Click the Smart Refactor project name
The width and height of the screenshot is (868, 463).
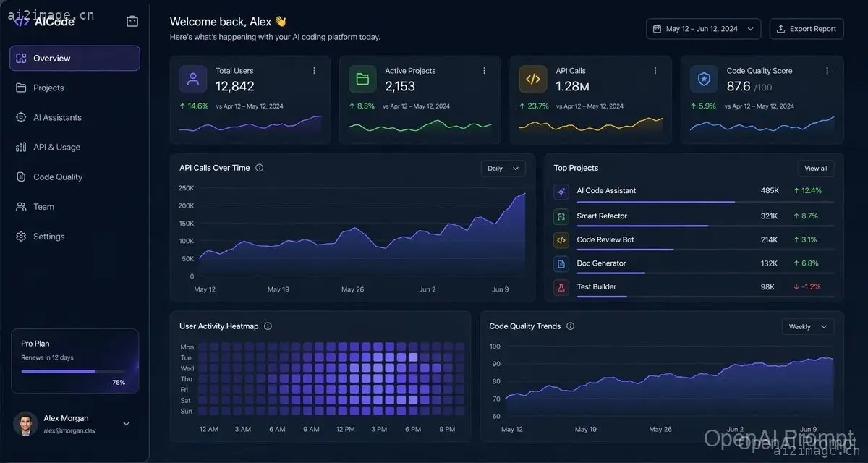coord(602,216)
